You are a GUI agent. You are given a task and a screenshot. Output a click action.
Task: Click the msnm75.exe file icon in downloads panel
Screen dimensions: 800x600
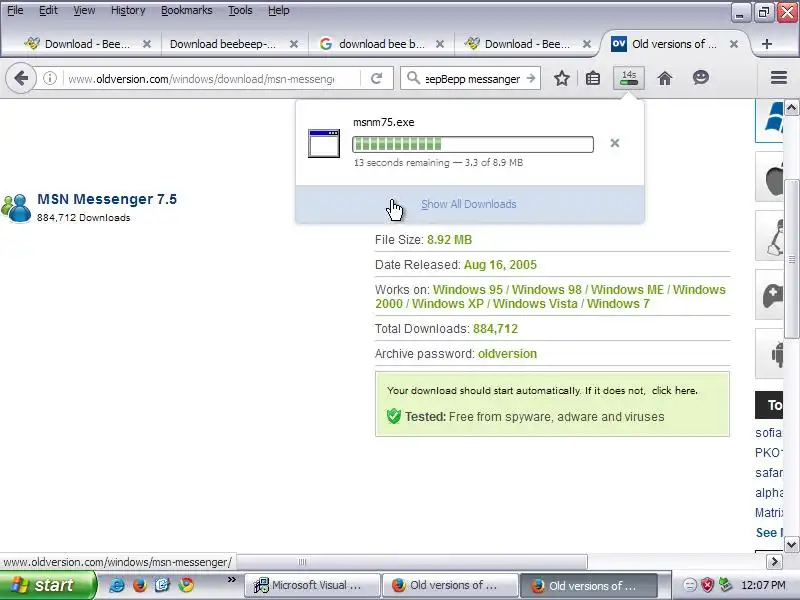(x=324, y=143)
